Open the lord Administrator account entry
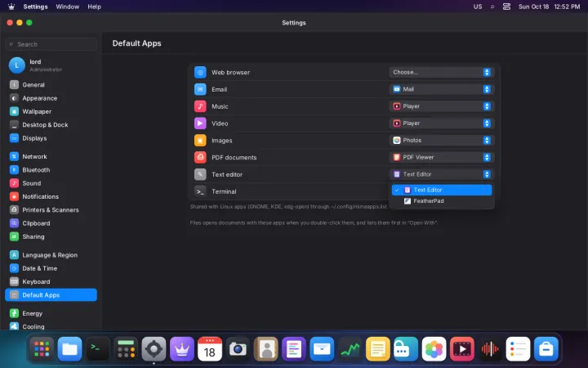Viewport: 588px width, 368px height. tap(51, 65)
